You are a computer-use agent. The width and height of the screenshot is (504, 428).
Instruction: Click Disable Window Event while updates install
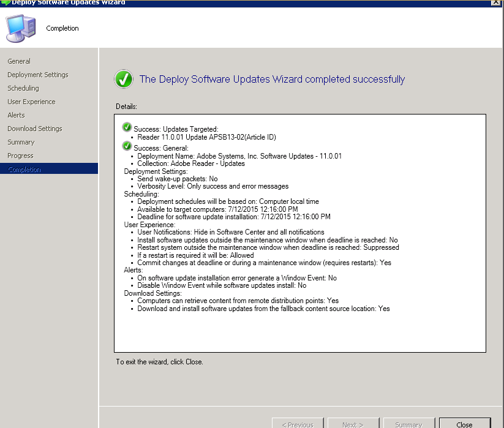(x=222, y=285)
